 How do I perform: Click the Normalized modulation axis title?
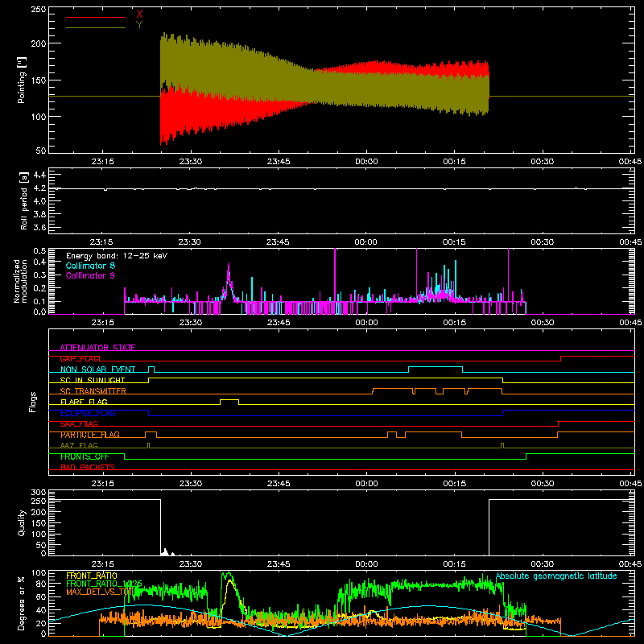tap(21, 281)
